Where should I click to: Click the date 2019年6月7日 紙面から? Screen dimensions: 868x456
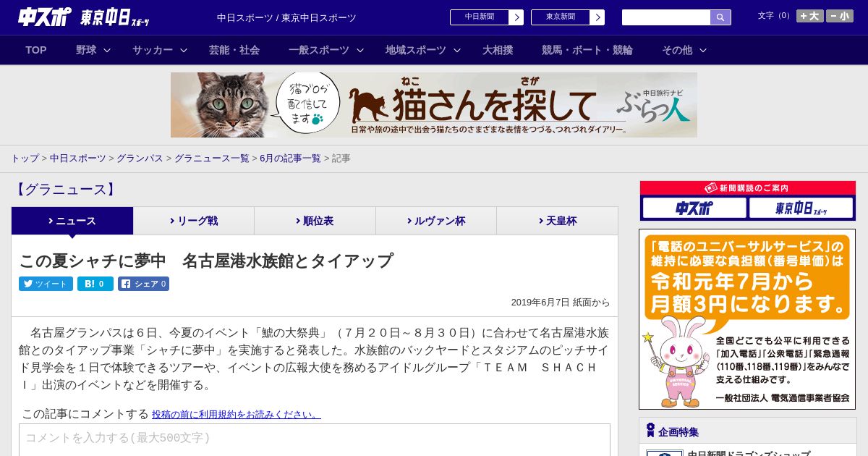(x=561, y=303)
